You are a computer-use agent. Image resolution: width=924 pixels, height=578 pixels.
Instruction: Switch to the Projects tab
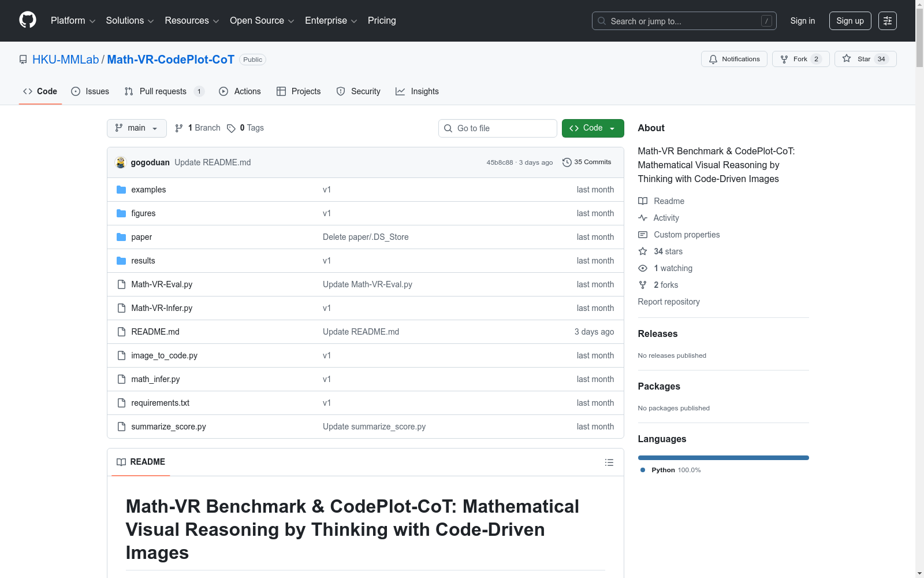coord(299,91)
